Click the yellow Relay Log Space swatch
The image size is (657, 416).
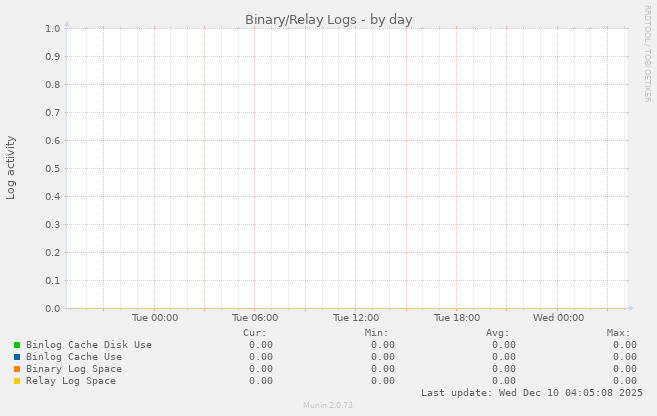(x=17, y=381)
